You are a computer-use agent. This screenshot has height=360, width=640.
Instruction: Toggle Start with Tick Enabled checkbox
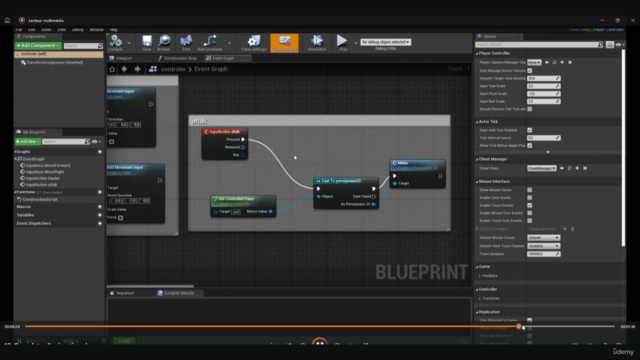(530, 130)
